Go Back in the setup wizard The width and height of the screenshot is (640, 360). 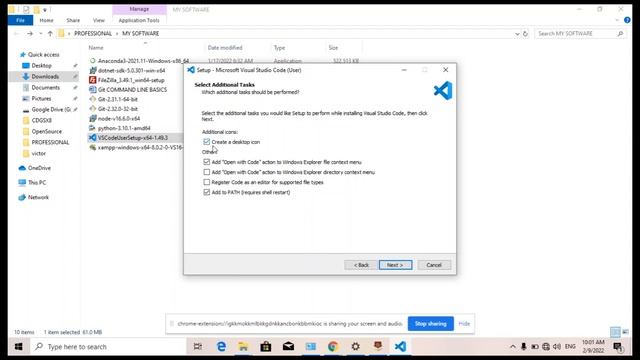(361, 265)
